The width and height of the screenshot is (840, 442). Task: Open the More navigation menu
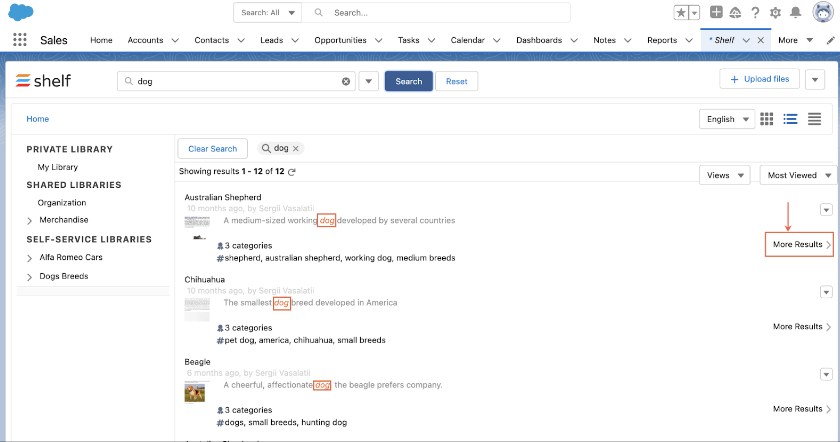[x=796, y=40]
